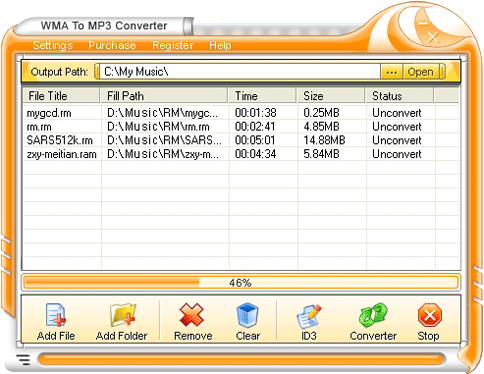Sort by Time column header
Image resolution: width=484 pixels, height=374 pixels.
tap(262, 96)
